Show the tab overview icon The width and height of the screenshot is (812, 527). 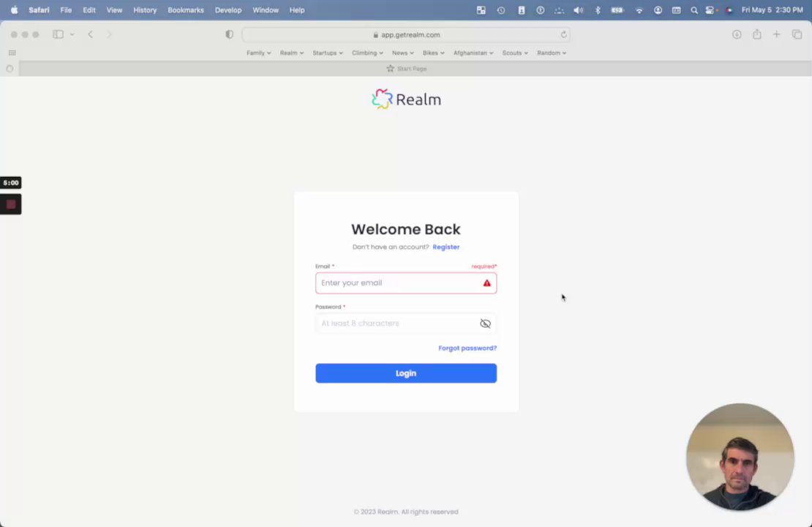pyautogui.click(x=797, y=34)
